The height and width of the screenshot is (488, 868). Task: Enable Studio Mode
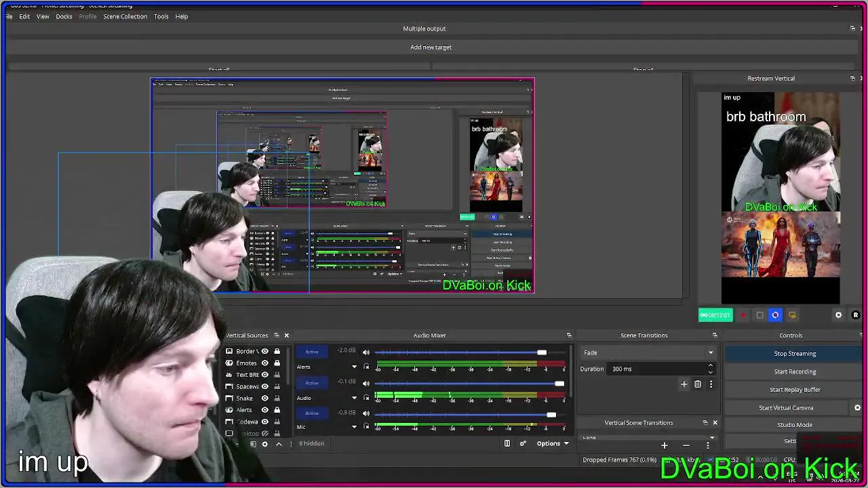tap(795, 425)
